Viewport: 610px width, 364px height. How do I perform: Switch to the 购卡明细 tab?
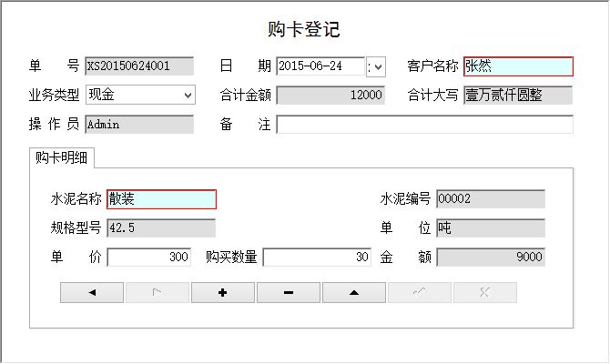(x=62, y=157)
